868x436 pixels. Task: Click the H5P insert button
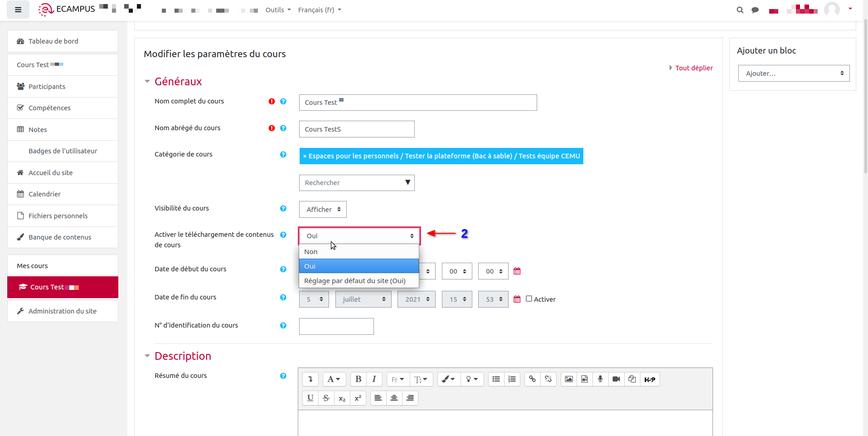point(650,379)
